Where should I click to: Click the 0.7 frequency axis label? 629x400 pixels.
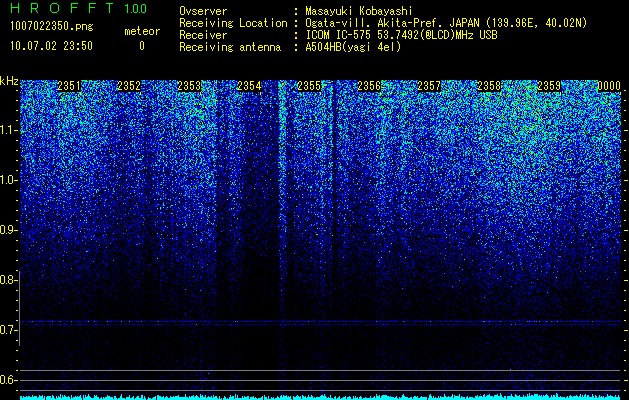(x=8, y=330)
